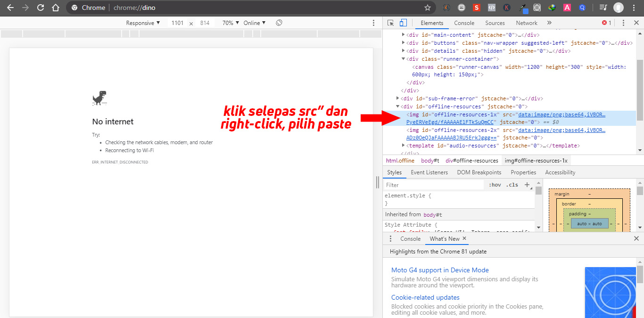Click the browser forward arrow

[25, 8]
